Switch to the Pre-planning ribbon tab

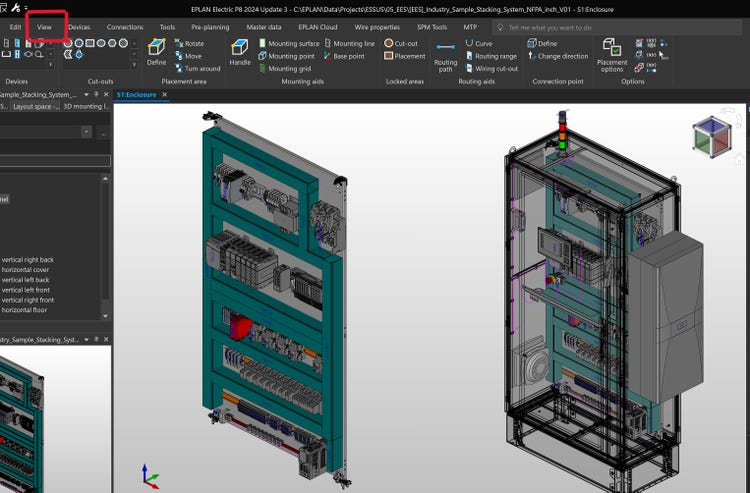pyautogui.click(x=210, y=27)
